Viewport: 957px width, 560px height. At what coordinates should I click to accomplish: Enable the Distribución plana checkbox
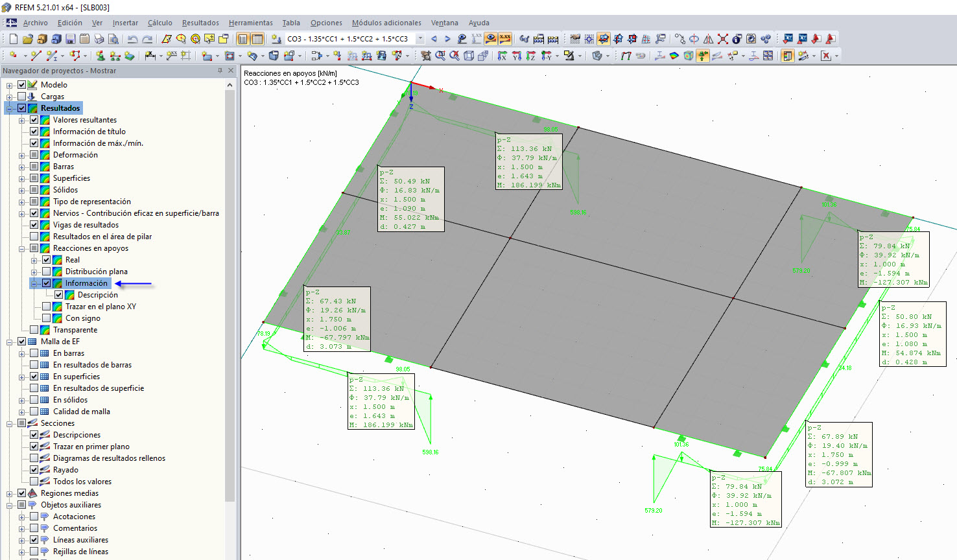[47, 272]
